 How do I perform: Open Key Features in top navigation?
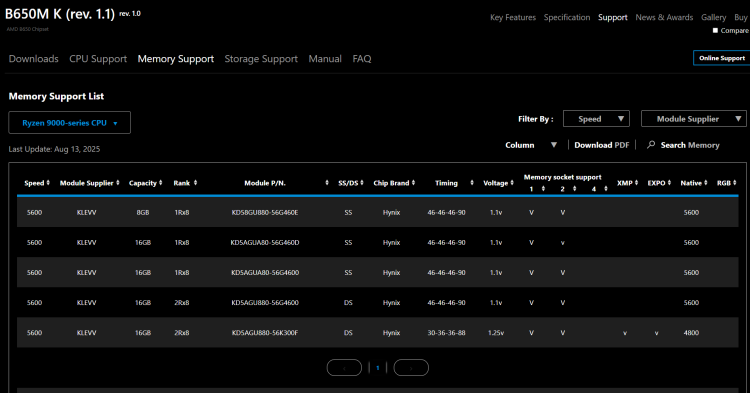pyautogui.click(x=513, y=17)
